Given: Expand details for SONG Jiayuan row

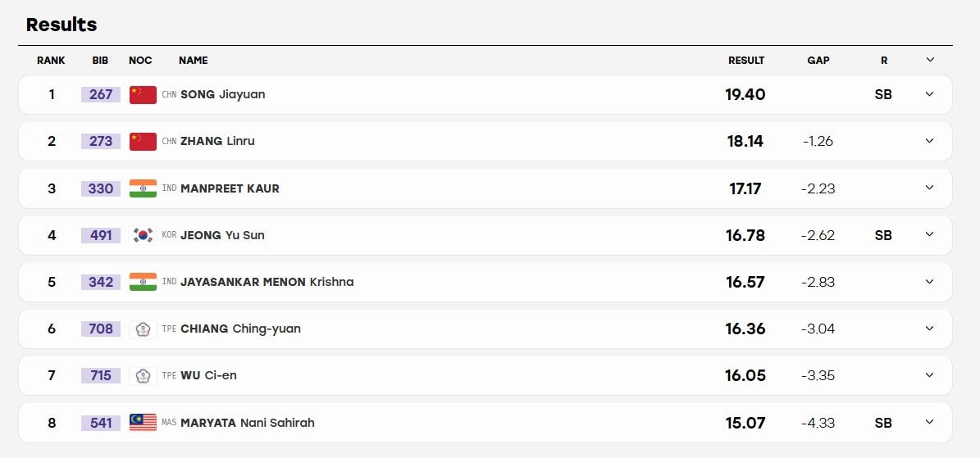Looking at the screenshot, I should pyautogui.click(x=929, y=94).
